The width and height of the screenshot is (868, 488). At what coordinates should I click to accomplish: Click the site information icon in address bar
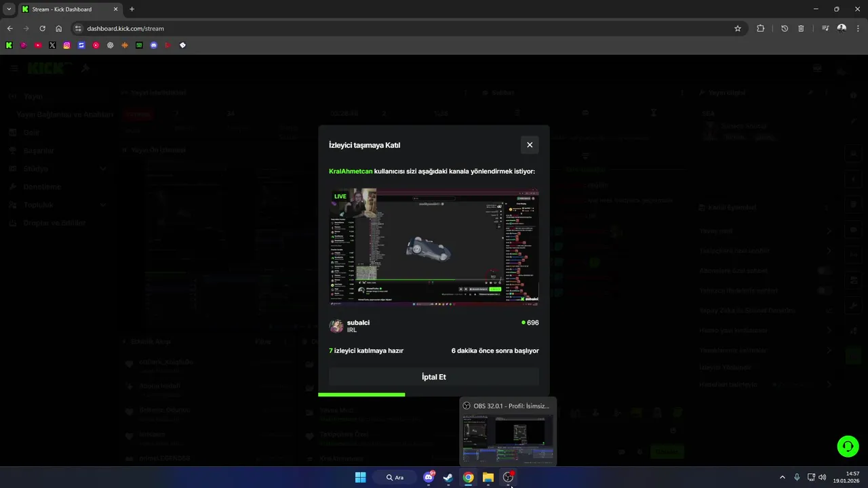pyautogui.click(x=78, y=28)
